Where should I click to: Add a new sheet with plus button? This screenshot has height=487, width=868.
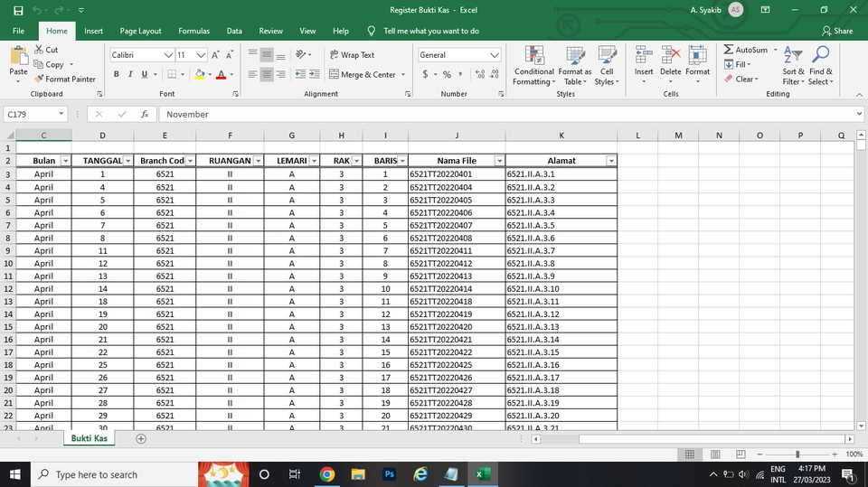point(141,438)
